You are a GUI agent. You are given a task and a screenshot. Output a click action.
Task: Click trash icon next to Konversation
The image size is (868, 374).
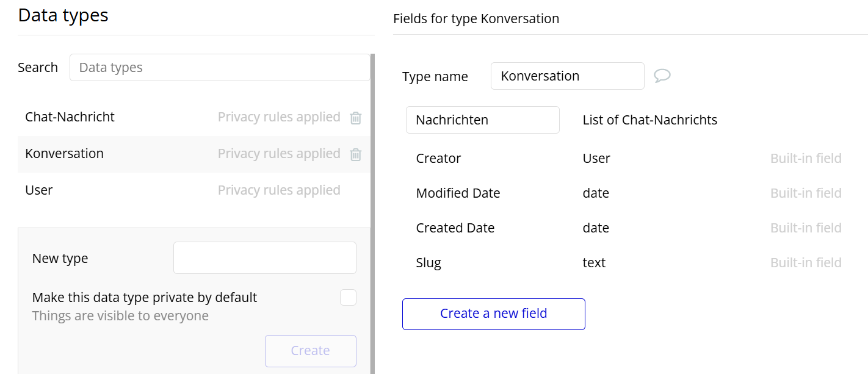[355, 154]
